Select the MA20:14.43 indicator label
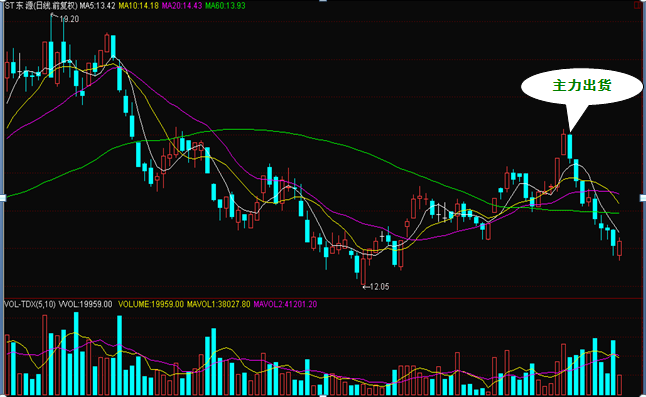Viewport: 646px width, 397px height. pyautogui.click(x=182, y=6)
